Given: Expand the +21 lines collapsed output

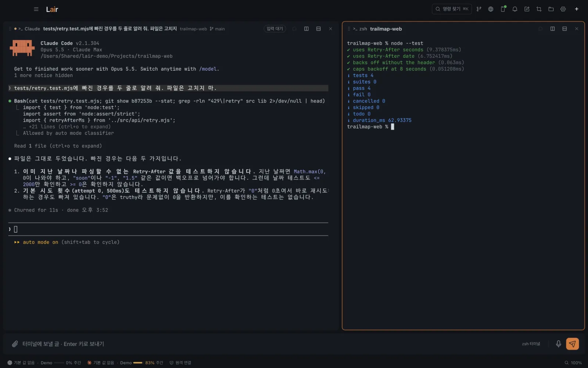Looking at the screenshot, I should tap(67, 127).
